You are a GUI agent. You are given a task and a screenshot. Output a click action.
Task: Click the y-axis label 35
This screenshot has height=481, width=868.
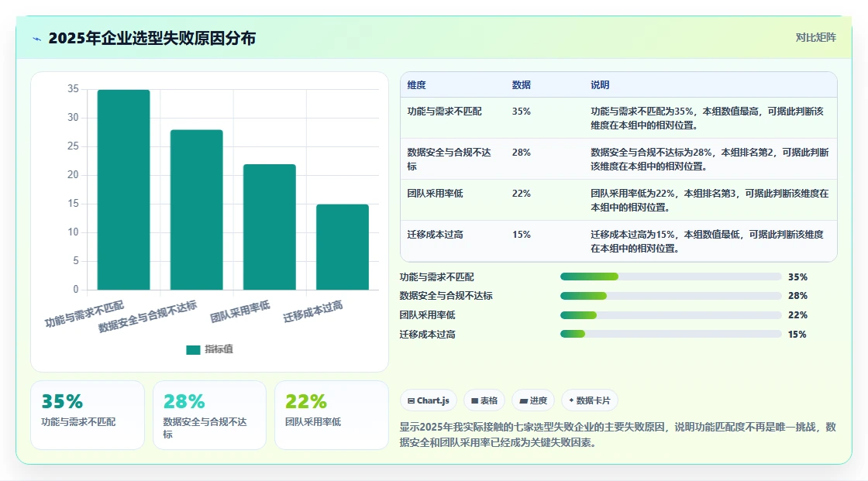[x=73, y=88]
